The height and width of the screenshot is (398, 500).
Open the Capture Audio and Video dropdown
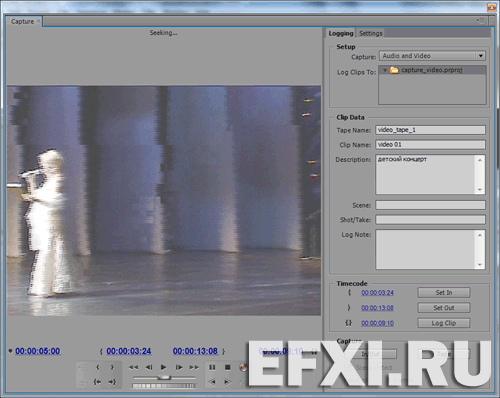pos(432,56)
